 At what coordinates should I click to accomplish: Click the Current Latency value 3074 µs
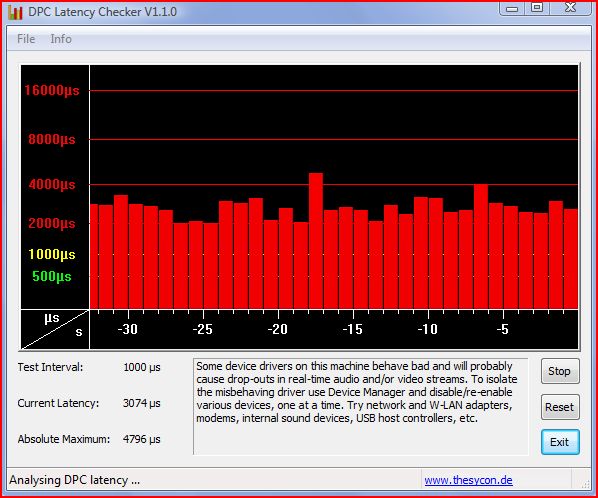[141, 403]
